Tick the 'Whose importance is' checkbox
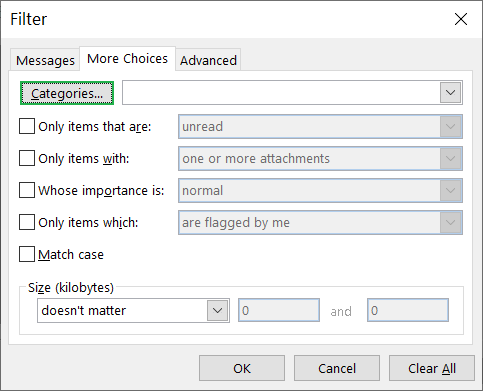 click(27, 190)
